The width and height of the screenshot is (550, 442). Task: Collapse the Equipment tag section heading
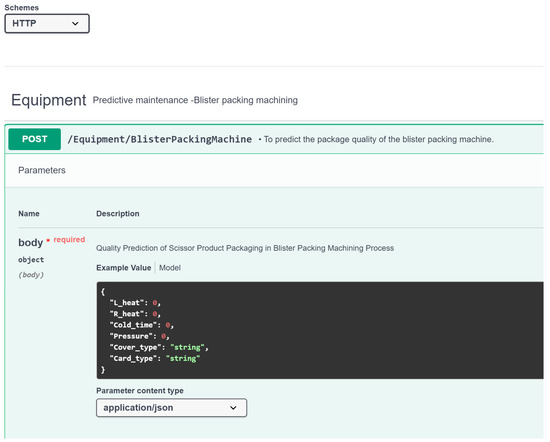tap(49, 100)
